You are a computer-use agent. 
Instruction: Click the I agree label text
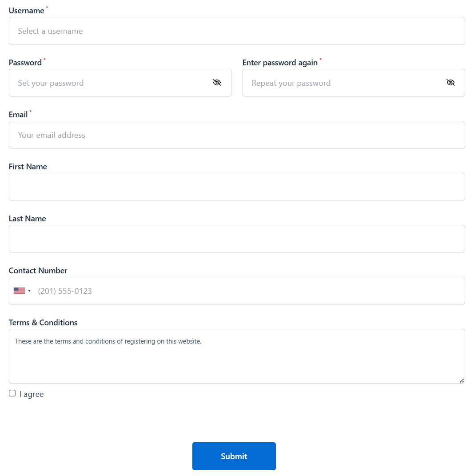32,394
